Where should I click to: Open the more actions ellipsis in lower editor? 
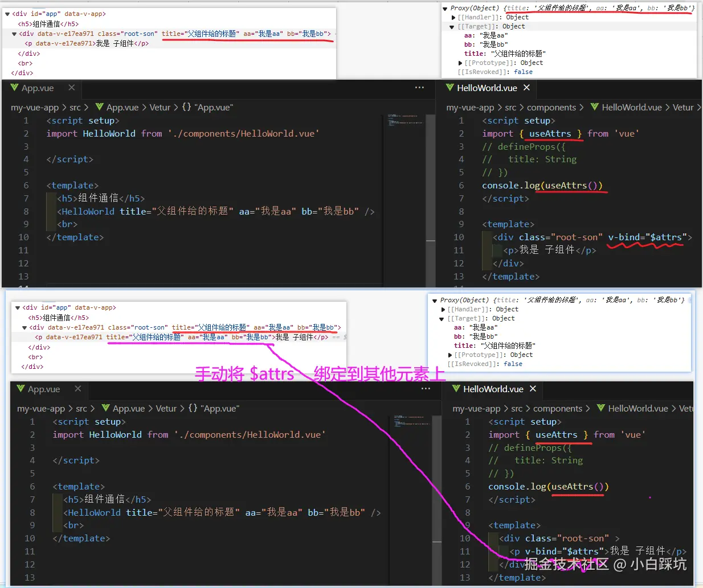[x=426, y=389]
